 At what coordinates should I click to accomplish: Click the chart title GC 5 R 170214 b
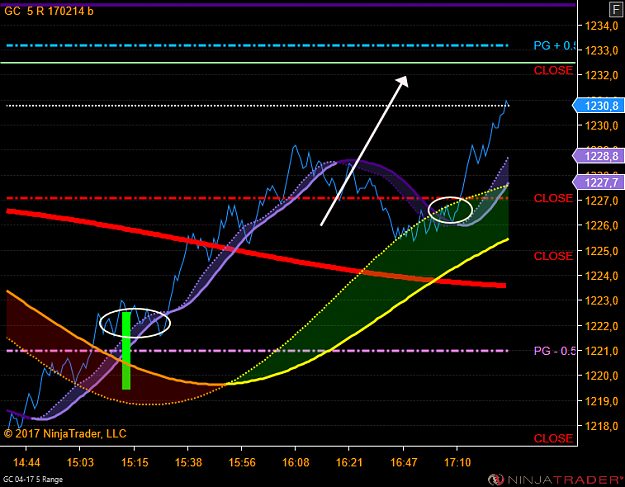(x=49, y=11)
